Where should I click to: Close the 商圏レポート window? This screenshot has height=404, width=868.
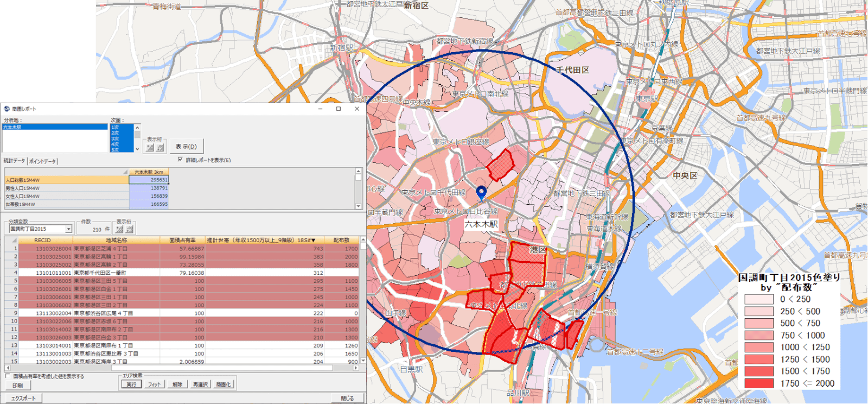[x=357, y=109]
